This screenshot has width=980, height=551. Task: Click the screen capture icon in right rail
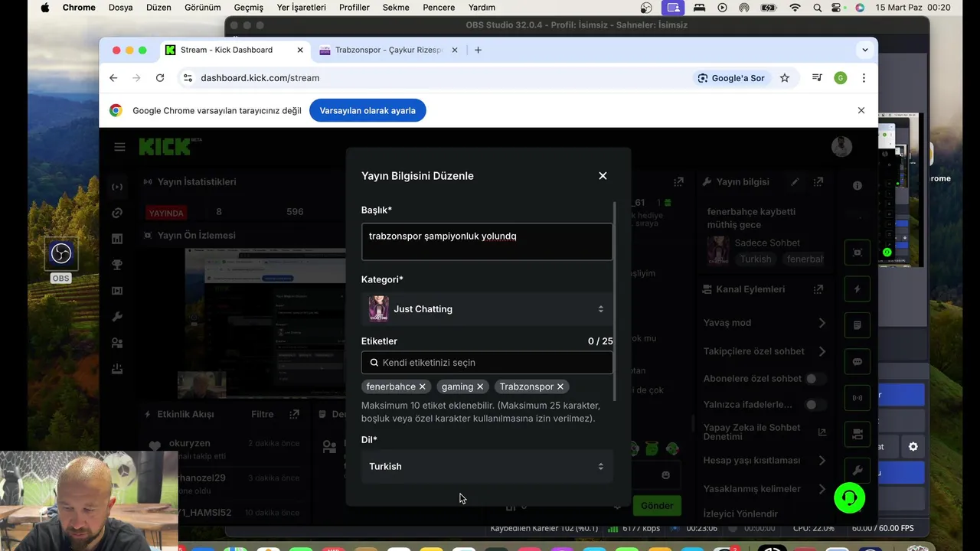tap(857, 253)
